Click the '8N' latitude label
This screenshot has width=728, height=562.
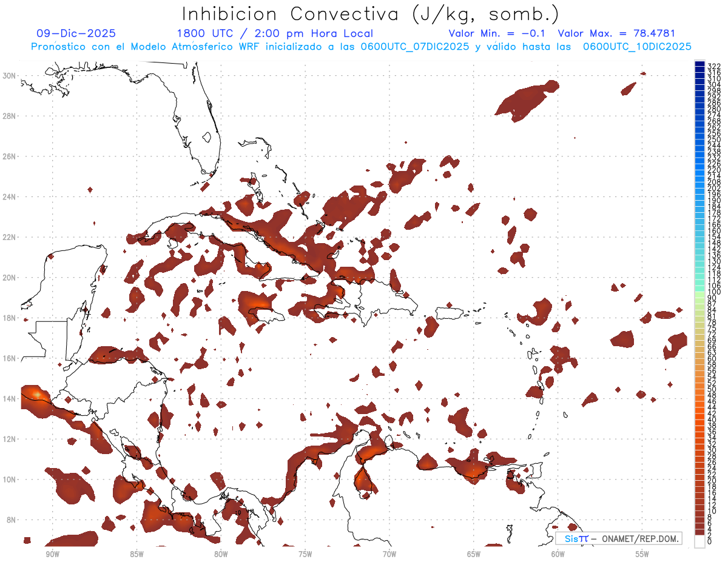tap(11, 520)
